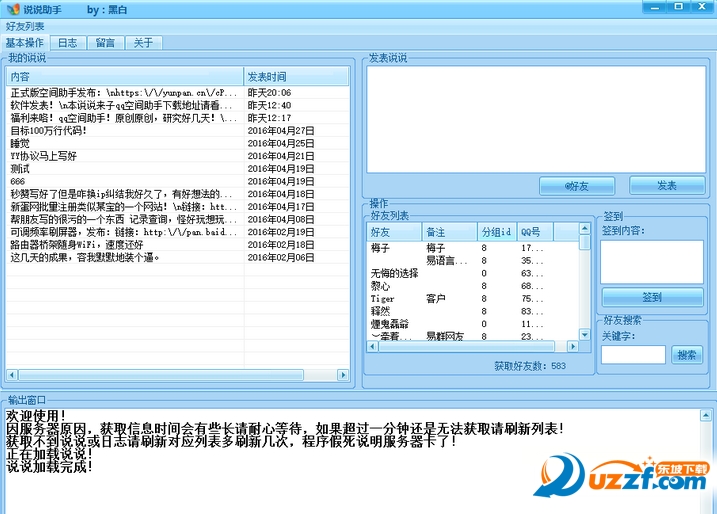This screenshot has height=514, width=717.
Task: Click right arrow of friend list horizontal scrollbar
Action: 573,346
